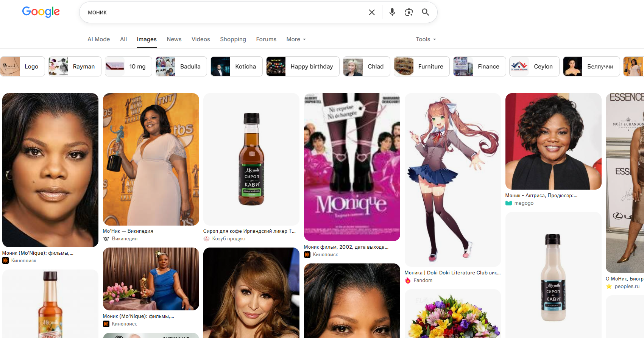This screenshot has height=338, width=644.
Task: Click the Wikipedia favicon under Мо'Ник result
Action: click(106, 239)
